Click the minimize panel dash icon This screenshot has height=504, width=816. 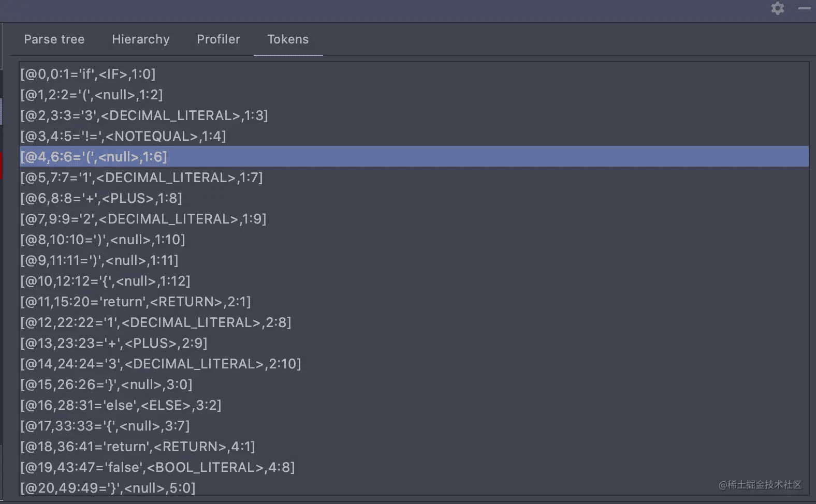[x=804, y=8]
